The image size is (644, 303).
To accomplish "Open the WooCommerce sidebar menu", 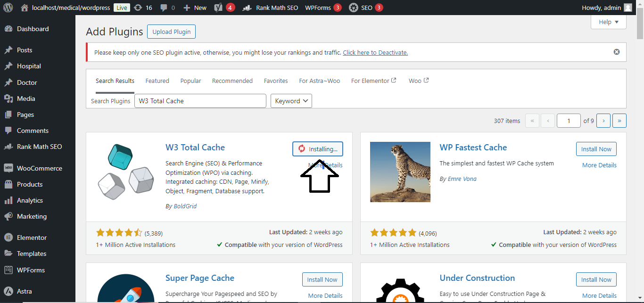I will click(39, 168).
